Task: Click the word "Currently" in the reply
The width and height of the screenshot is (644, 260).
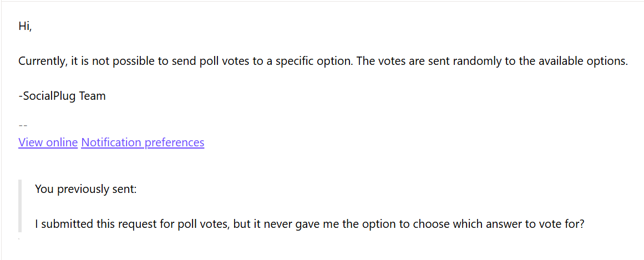Action: pos(42,61)
